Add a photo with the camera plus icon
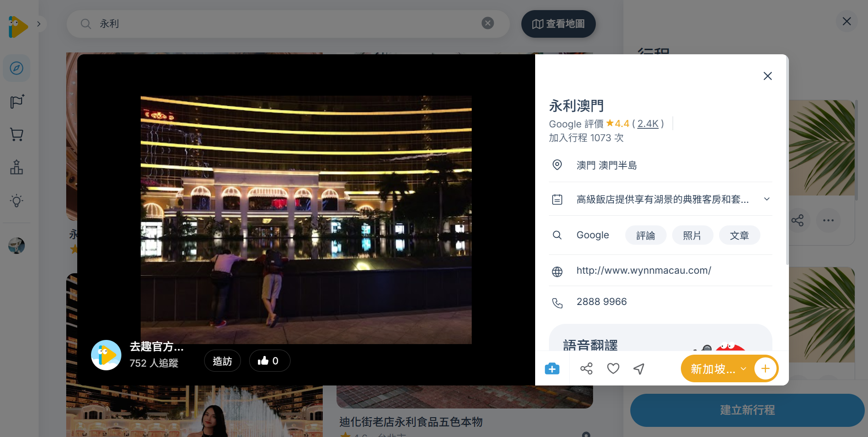The height and width of the screenshot is (437, 868). point(552,368)
